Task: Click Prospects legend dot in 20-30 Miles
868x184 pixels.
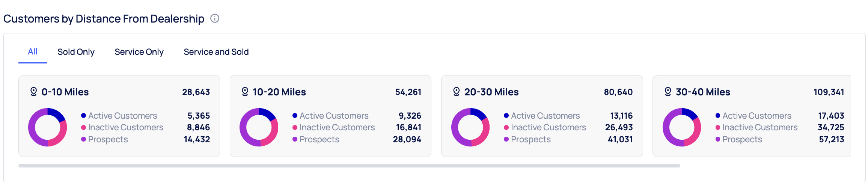Action: (x=506, y=139)
